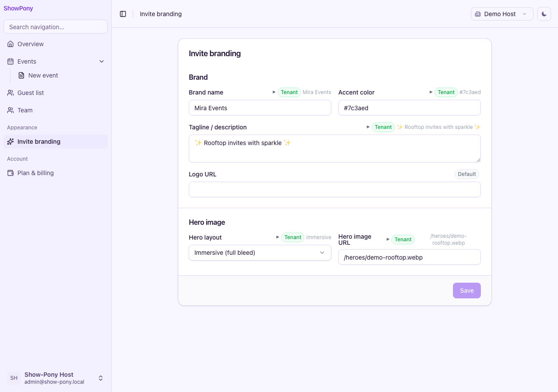Click the Appearance sidebar group label
Viewport: 558px width, 392px height.
coord(22,128)
